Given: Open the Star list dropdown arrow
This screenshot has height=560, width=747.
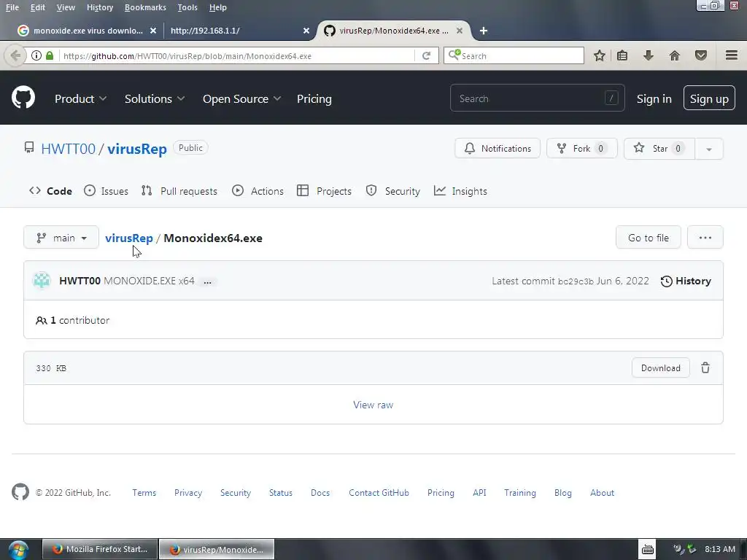Looking at the screenshot, I should tap(709, 149).
